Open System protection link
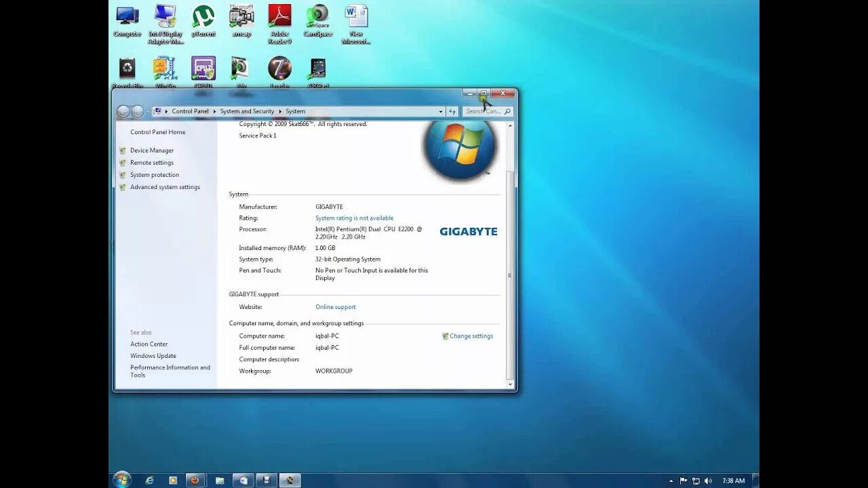 pyautogui.click(x=155, y=175)
